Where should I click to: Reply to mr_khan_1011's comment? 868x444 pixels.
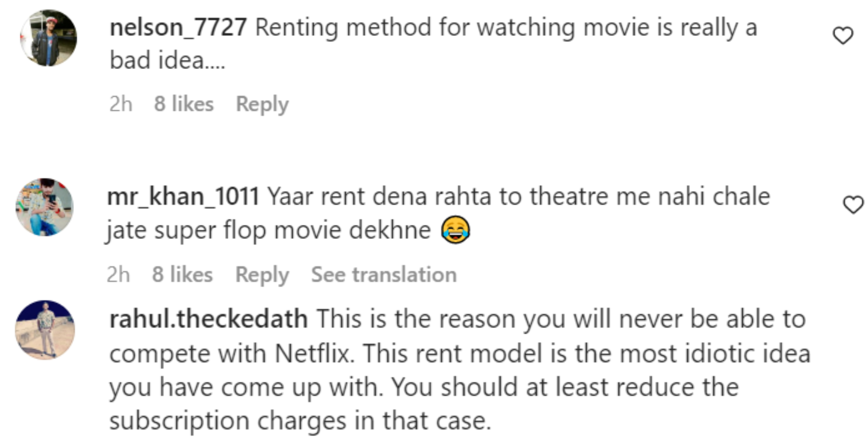262,275
